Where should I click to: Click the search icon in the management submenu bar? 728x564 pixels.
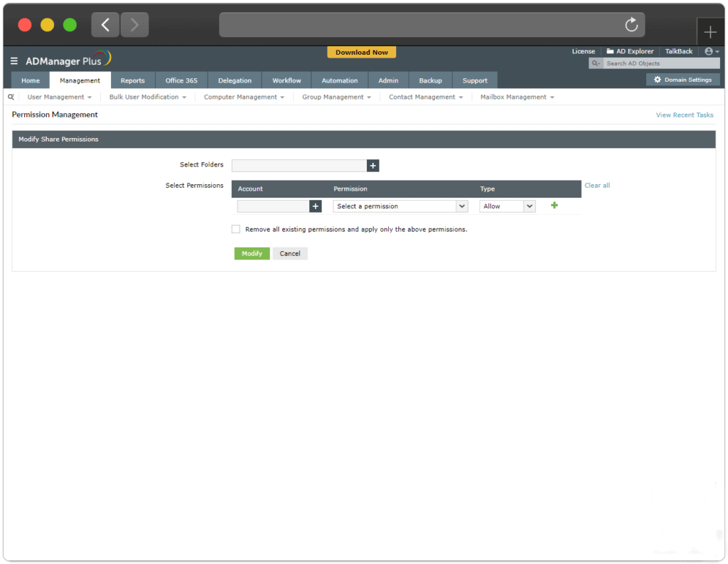[11, 97]
